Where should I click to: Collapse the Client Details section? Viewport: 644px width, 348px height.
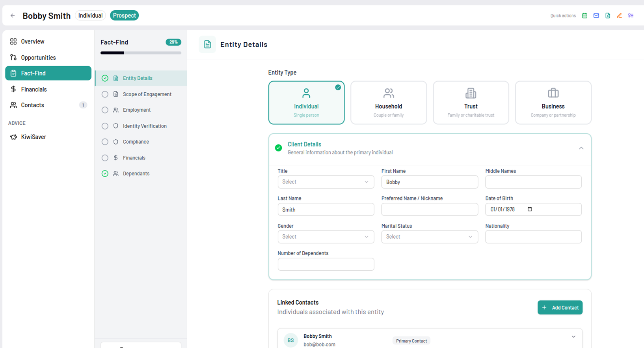(x=581, y=148)
